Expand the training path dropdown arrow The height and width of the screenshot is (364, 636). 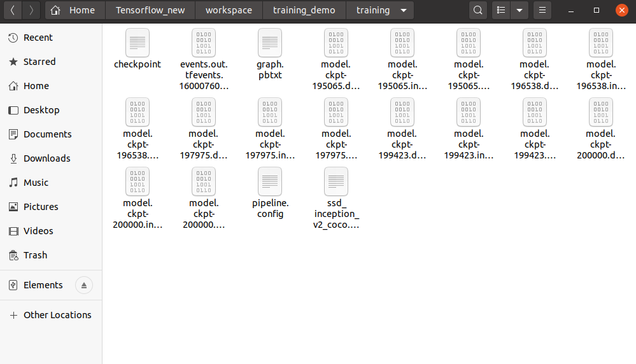click(x=403, y=10)
